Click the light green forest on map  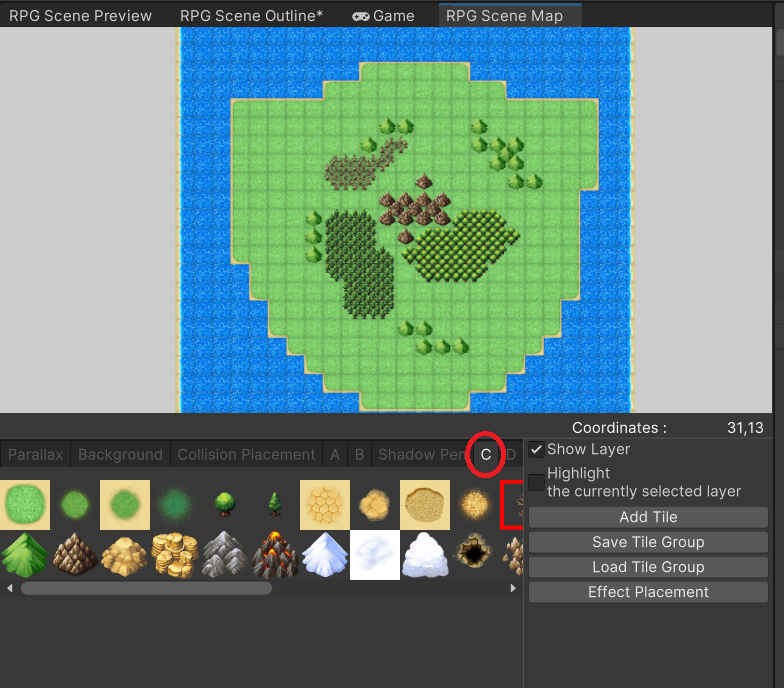point(461,245)
